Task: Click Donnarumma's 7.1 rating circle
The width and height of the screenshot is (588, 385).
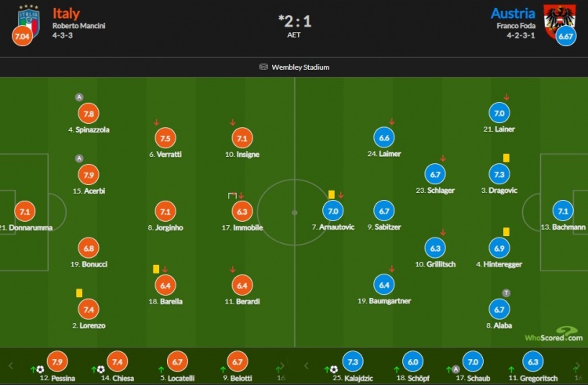Action: [x=25, y=212]
